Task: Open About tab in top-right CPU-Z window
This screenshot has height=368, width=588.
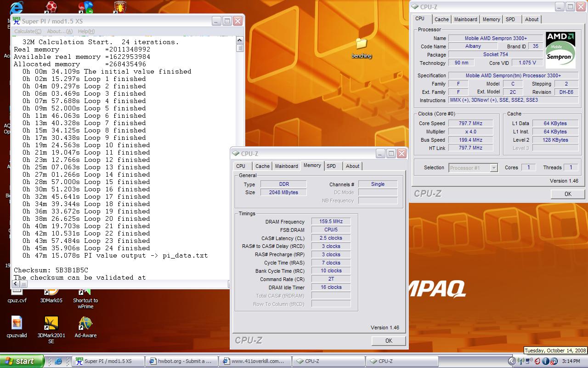Action: 532,19
